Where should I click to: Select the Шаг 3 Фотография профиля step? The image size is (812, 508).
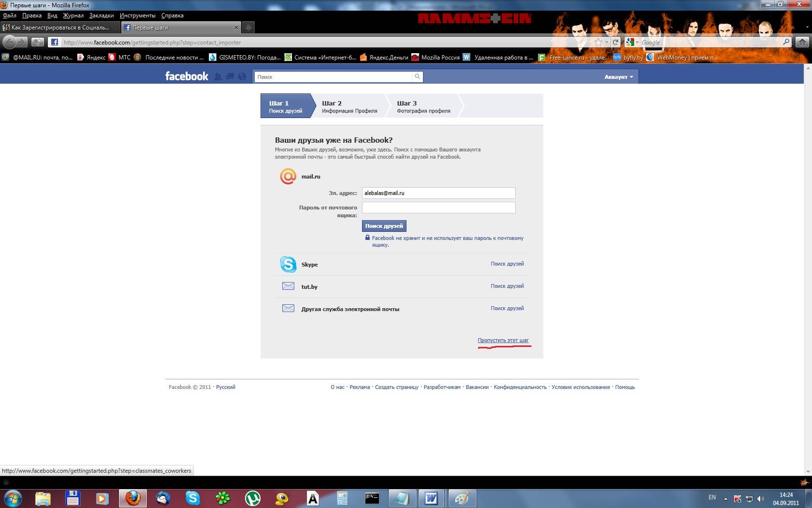click(423, 106)
